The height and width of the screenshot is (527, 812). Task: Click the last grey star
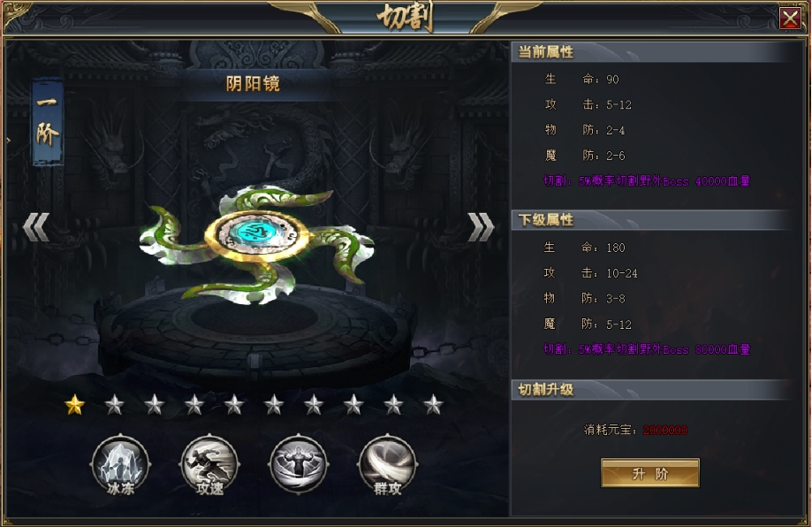coord(433,405)
